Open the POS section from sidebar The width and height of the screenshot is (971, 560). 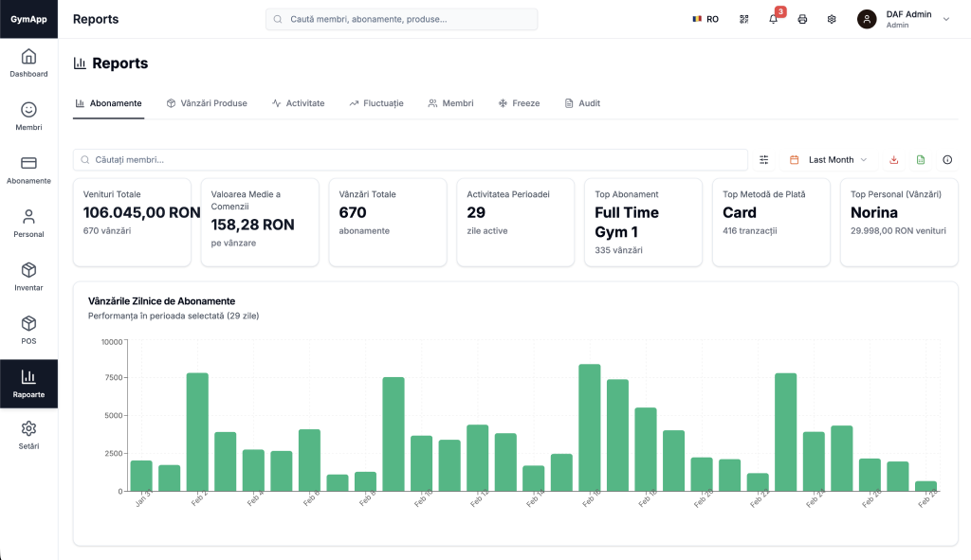[28, 328]
